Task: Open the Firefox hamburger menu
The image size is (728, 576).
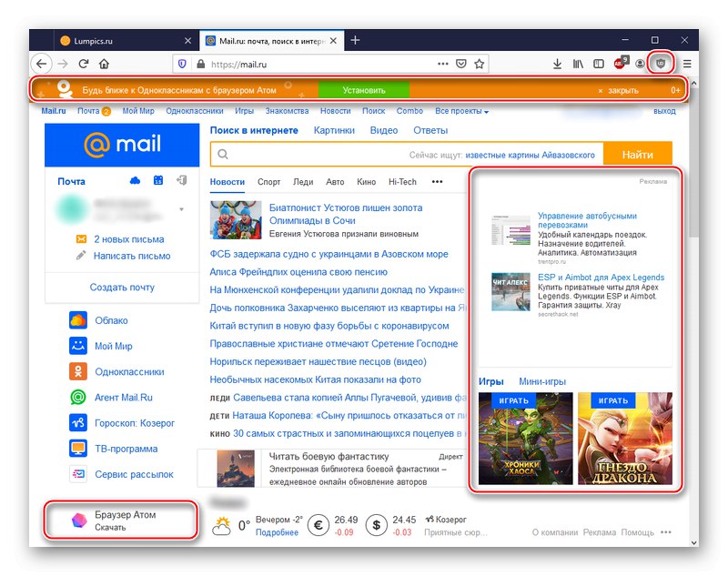Action: 687,64
